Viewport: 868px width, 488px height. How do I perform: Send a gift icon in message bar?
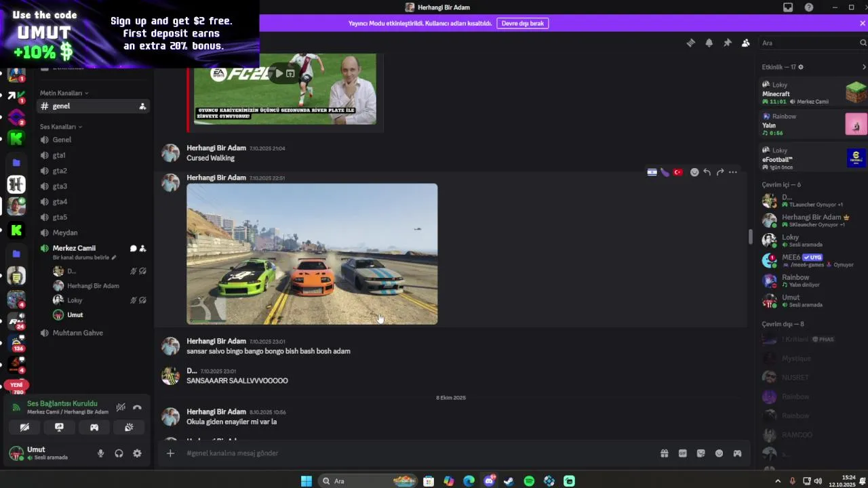pyautogui.click(x=665, y=453)
